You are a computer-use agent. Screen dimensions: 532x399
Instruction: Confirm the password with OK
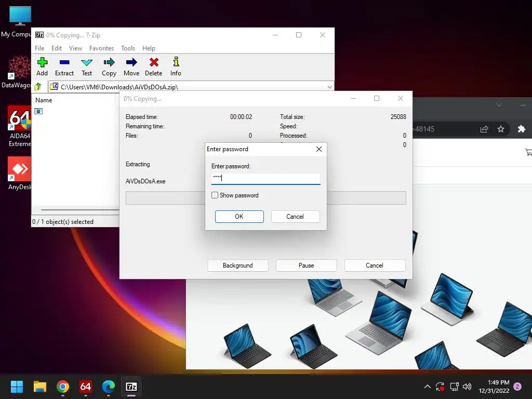(x=239, y=217)
